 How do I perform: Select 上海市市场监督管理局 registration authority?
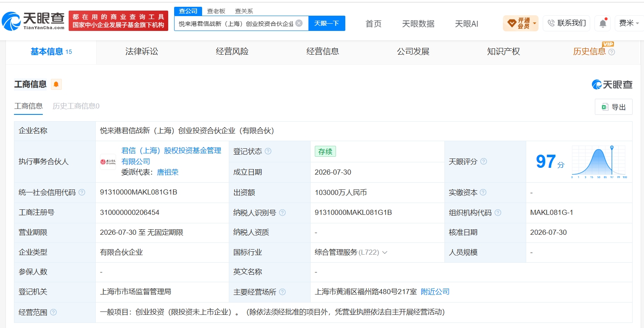(x=136, y=292)
